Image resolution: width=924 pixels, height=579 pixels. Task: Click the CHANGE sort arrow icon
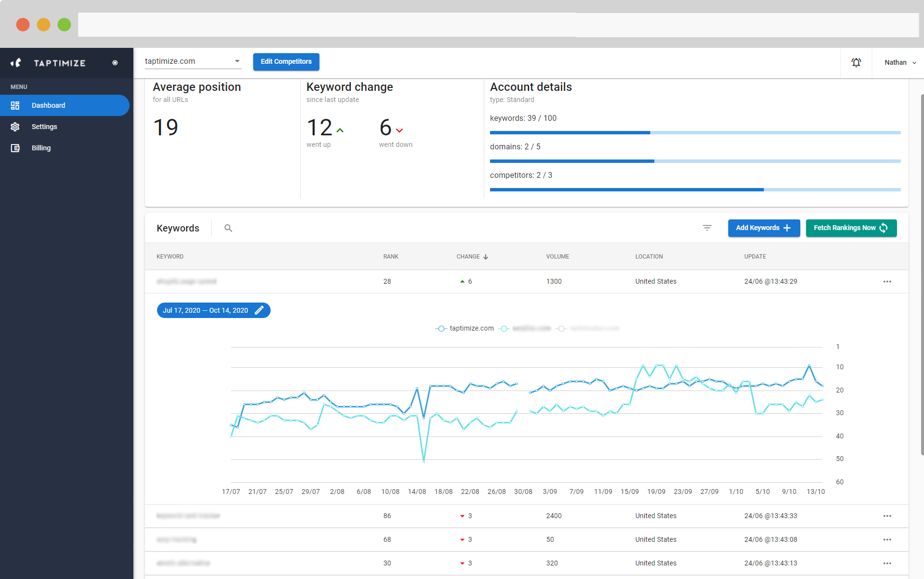tap(486, 257)
